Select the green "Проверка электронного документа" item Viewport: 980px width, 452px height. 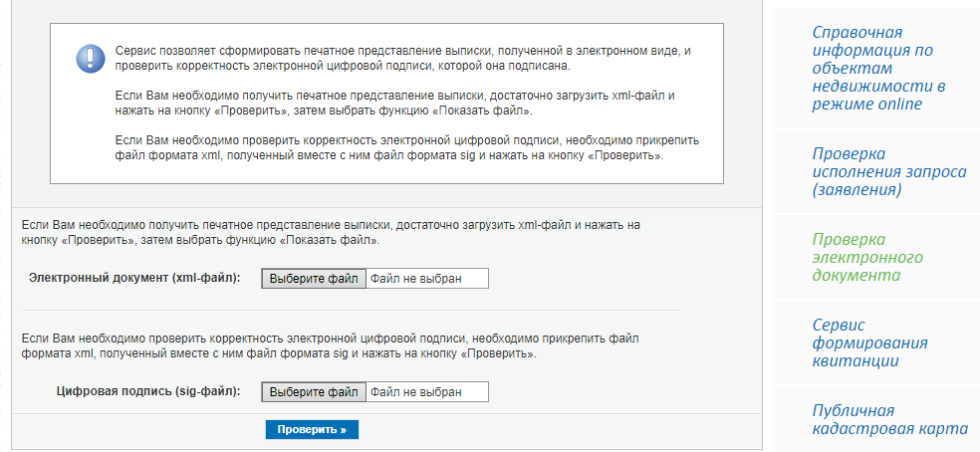[867, 257]
